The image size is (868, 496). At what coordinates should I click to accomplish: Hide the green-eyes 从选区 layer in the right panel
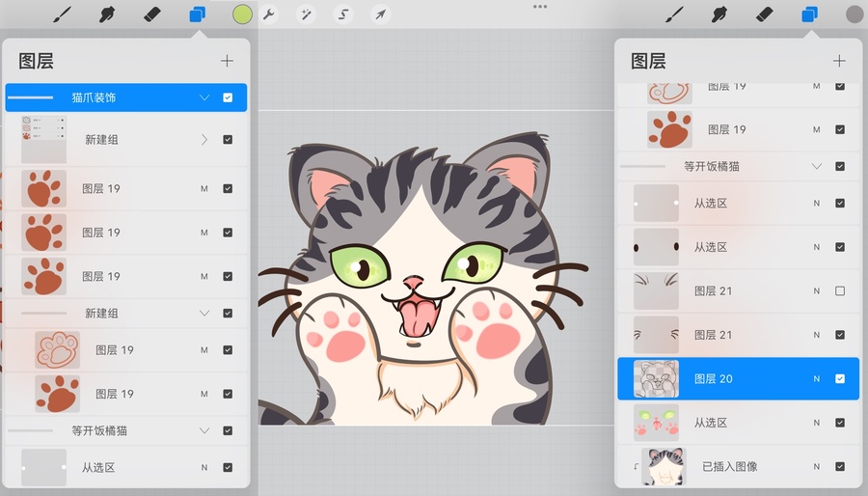pos(840,423)
